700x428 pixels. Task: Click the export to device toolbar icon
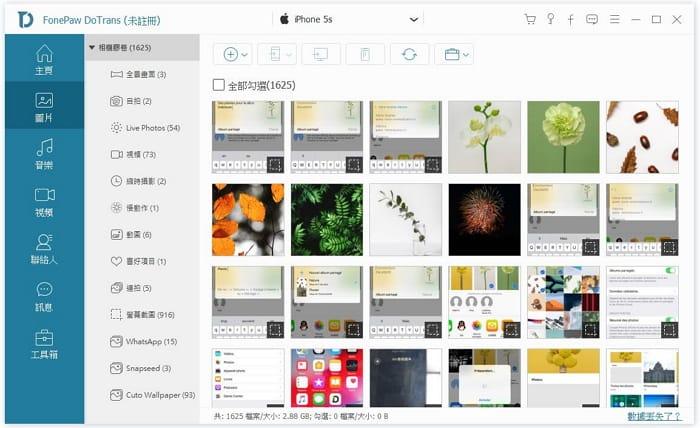[x=275, y=54]
